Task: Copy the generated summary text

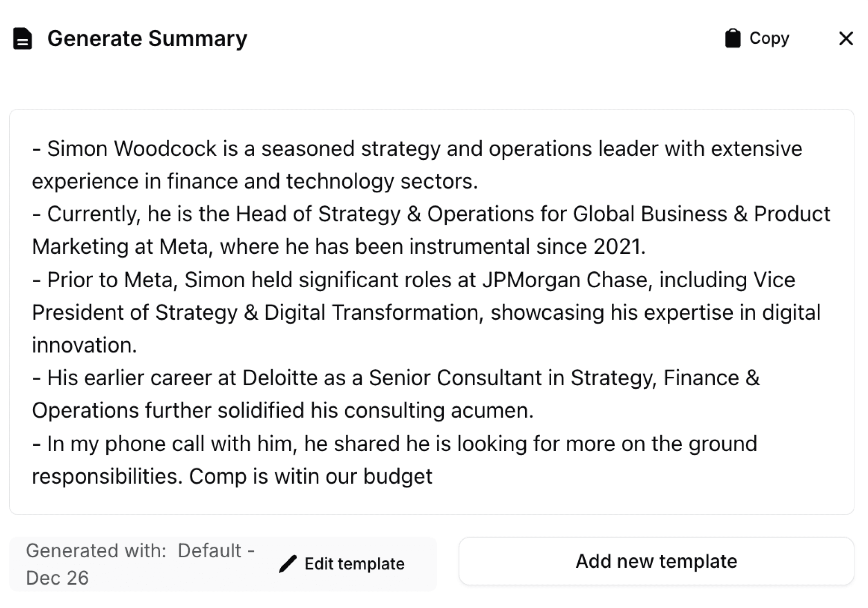Action: 757,38
